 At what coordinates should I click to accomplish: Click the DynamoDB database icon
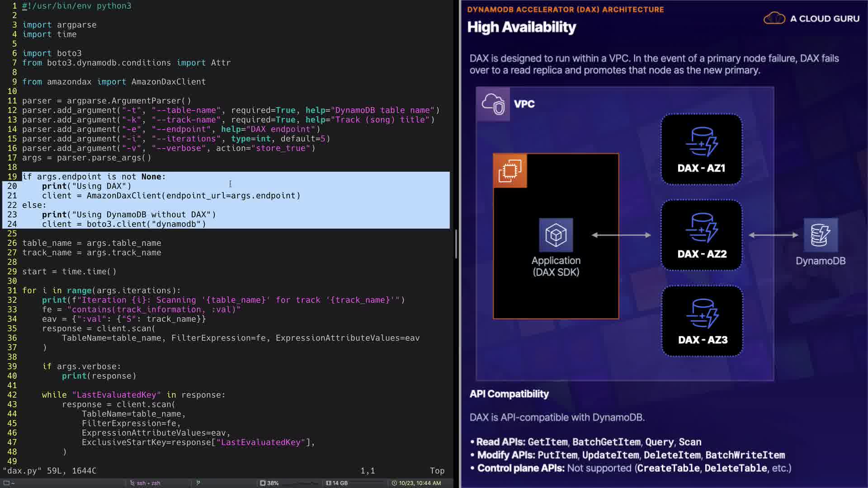coord(820,235)
